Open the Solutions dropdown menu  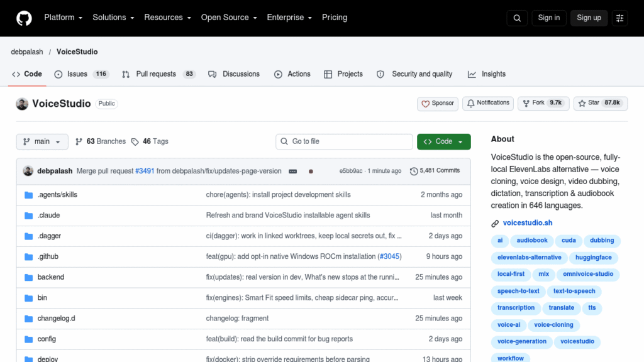tap(113, 18)
